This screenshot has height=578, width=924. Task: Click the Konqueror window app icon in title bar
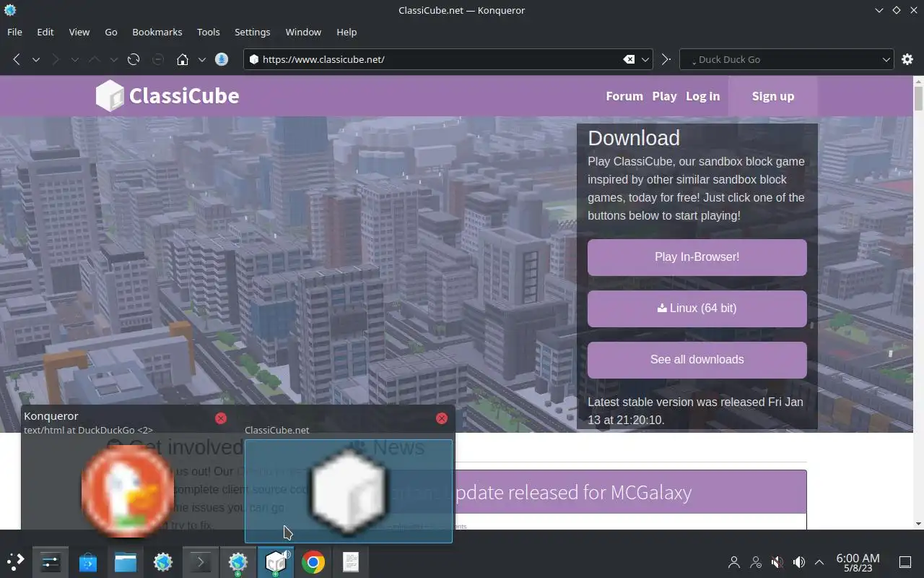(x=10, y=10)
